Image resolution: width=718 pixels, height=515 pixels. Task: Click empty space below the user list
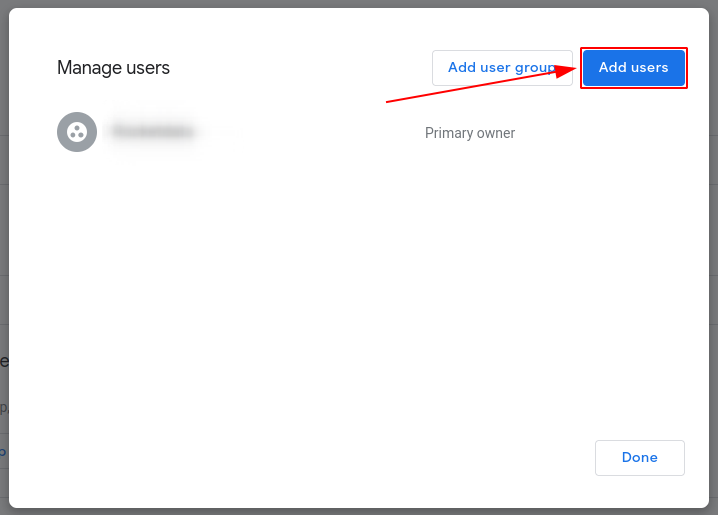coord(360,300)
